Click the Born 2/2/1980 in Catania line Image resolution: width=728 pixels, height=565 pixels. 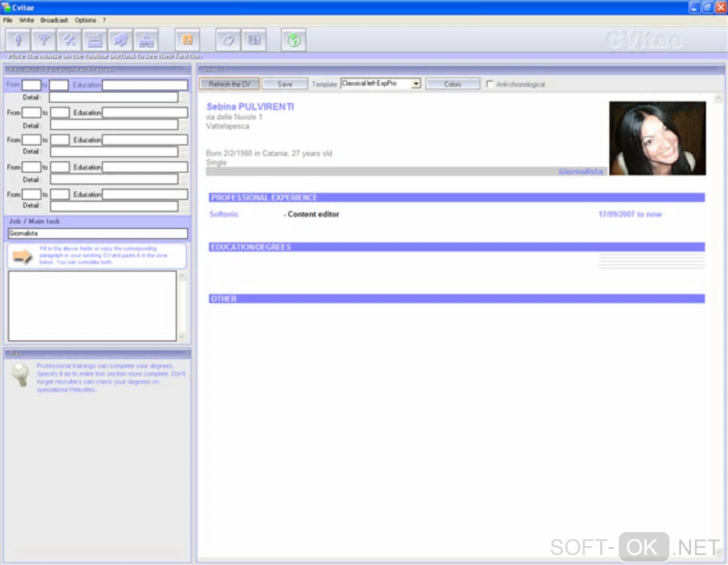click(x=269, y=154)
